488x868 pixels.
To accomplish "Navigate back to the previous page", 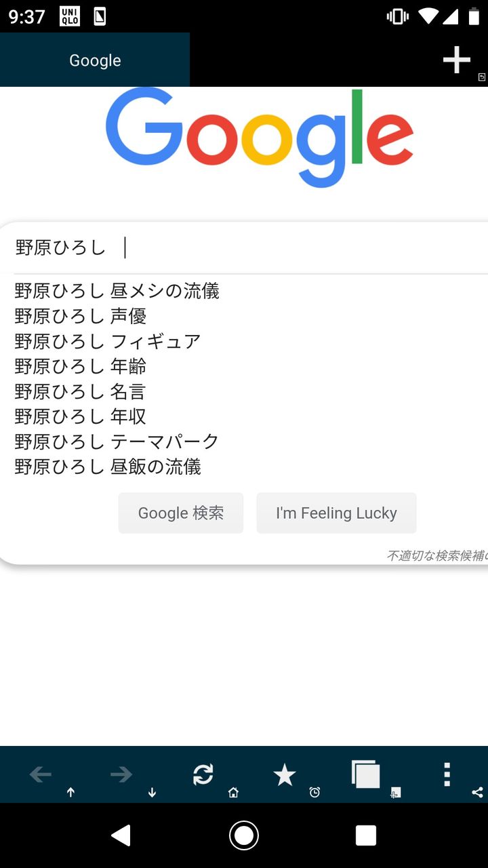I will coord(39,774).
